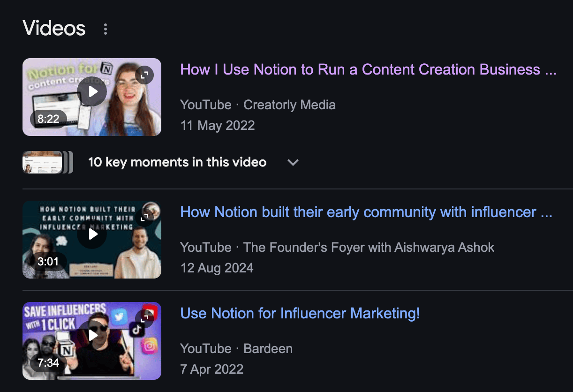The image size is (573, 392).
Task: Expand the 10 key moments chevron
Action: coord(293,162)
